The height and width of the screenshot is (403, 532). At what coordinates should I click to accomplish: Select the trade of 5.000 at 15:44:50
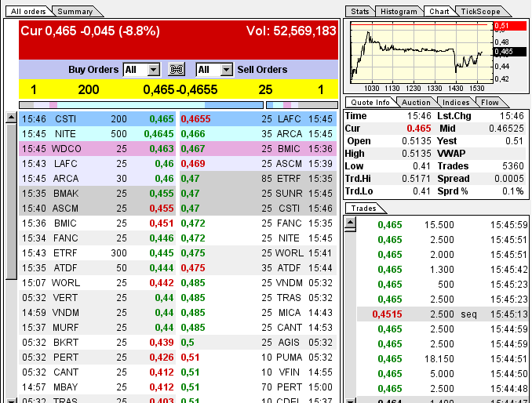pos(443,374)
